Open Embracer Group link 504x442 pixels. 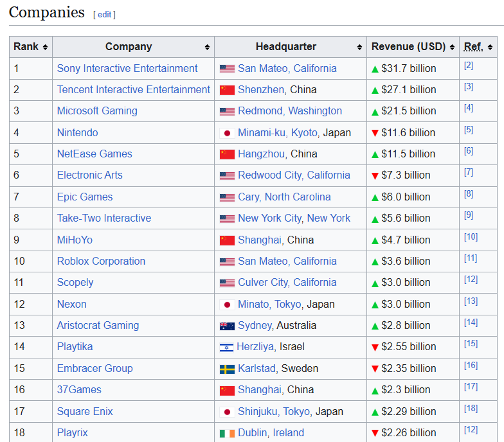click(95, 369)
